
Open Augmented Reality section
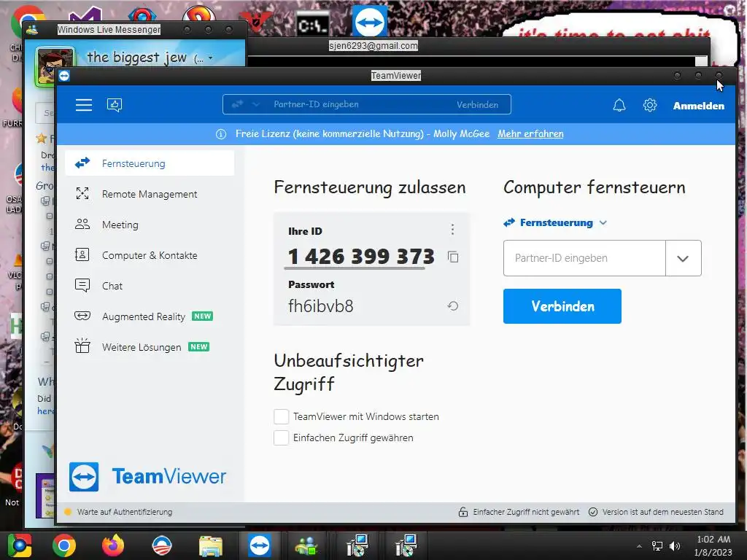pos(150,316)
